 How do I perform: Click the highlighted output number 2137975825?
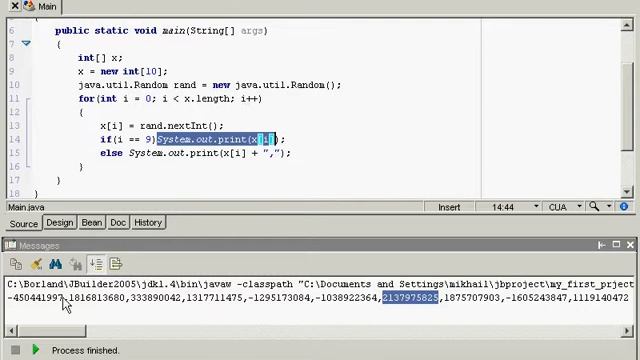[410, 298]
